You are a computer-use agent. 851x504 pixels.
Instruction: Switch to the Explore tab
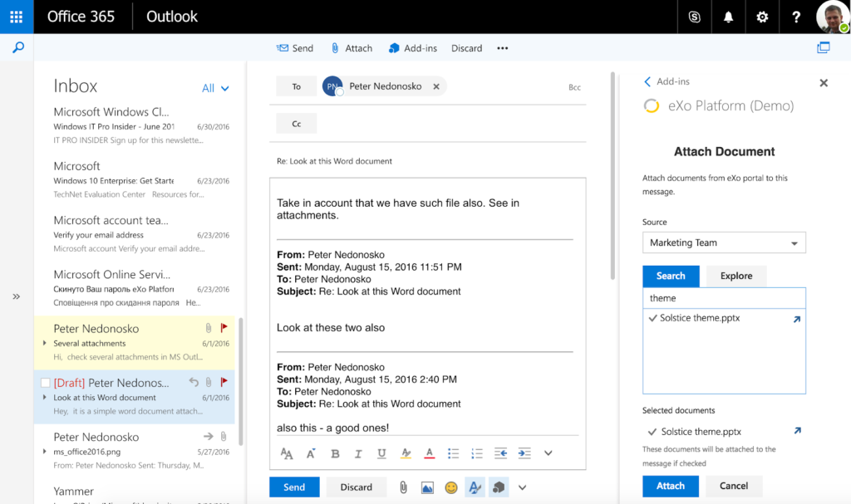click(x=736, y=276)
